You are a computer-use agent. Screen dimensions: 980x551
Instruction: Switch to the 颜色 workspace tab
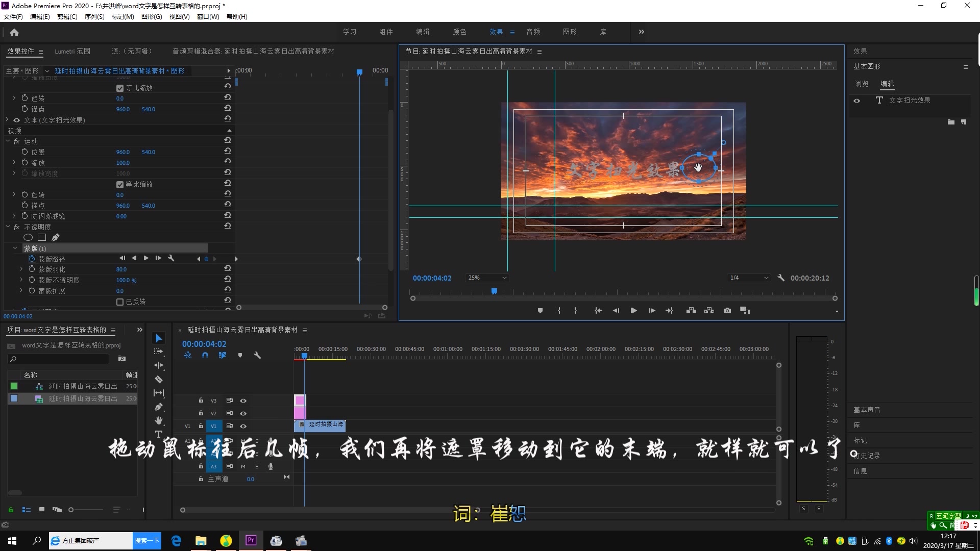coord(459,32)
